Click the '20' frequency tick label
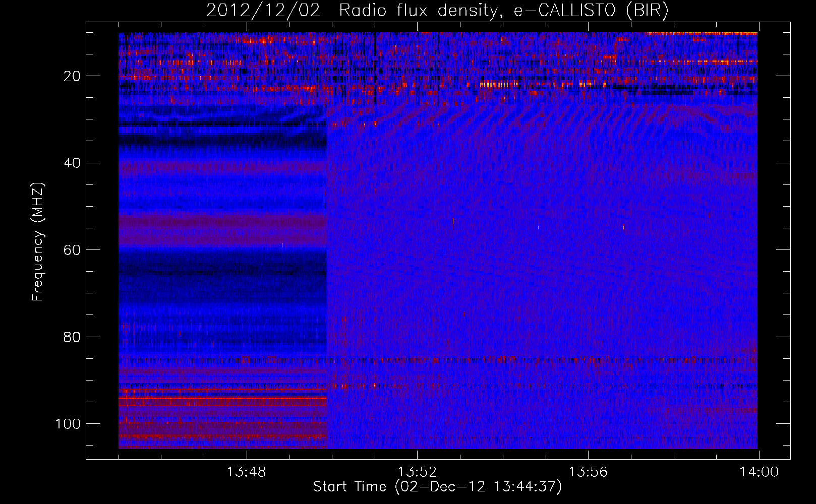 click(x=72, y=76)
